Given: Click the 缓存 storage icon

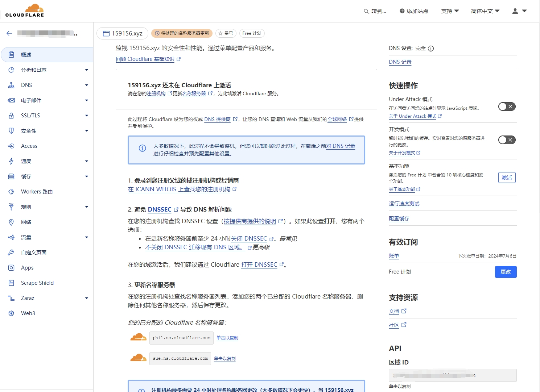Looking at the screenshot, I should (11, 176).
